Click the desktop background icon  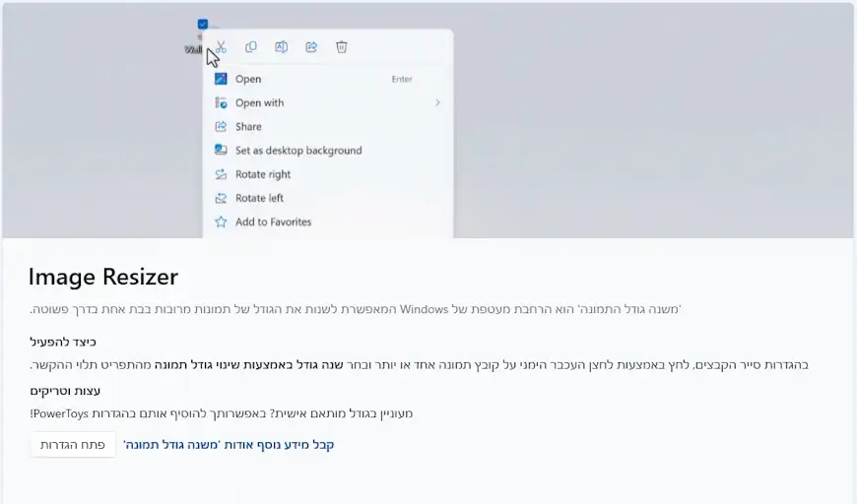tap(221, 151)
